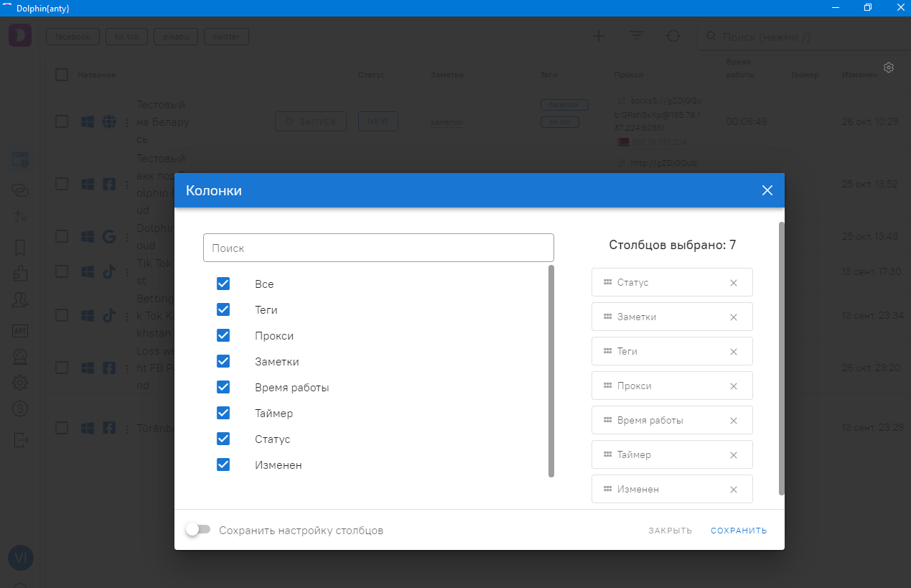Remove Статус from selected columns
This screenshot has width=911, height=588.
point(734,283)
